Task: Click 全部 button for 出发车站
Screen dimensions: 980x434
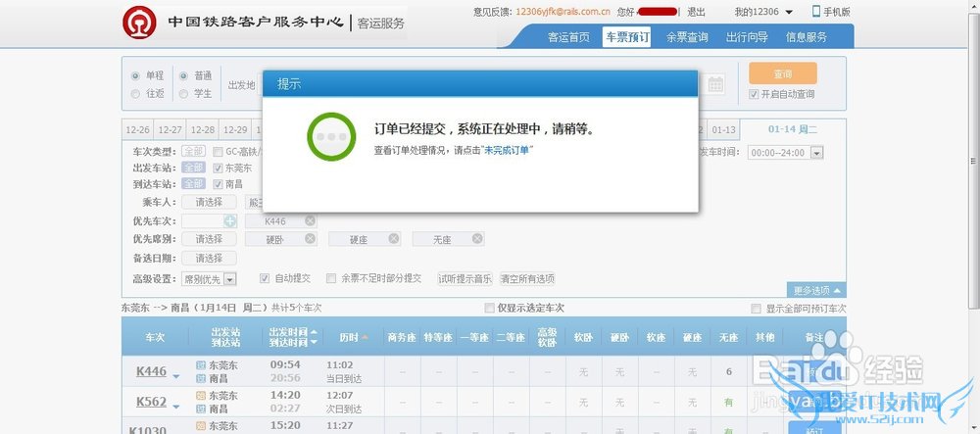Action: coord(193,168)
